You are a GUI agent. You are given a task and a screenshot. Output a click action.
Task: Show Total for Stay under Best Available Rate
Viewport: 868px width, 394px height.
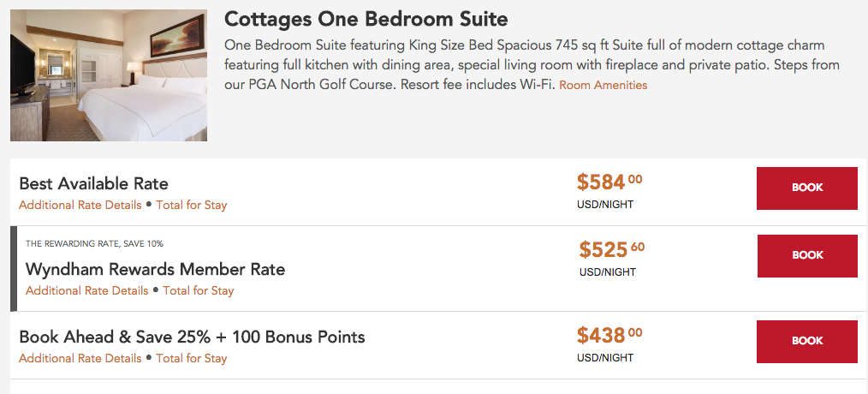click(191, 206)
